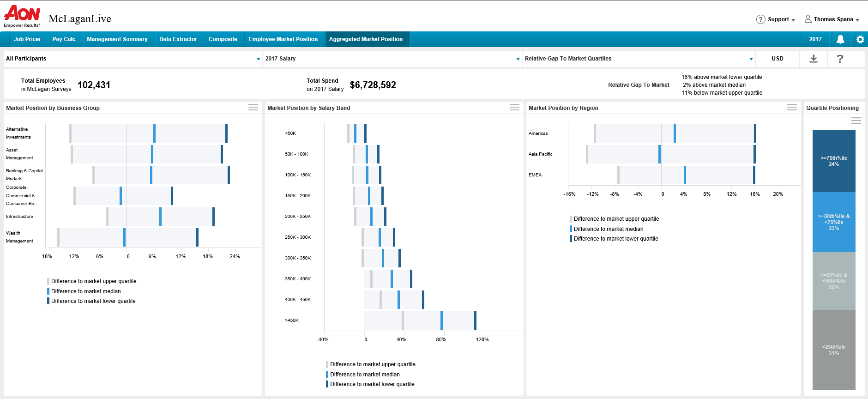
Task: Click the USD currency button
Action: tap(778, 59)
